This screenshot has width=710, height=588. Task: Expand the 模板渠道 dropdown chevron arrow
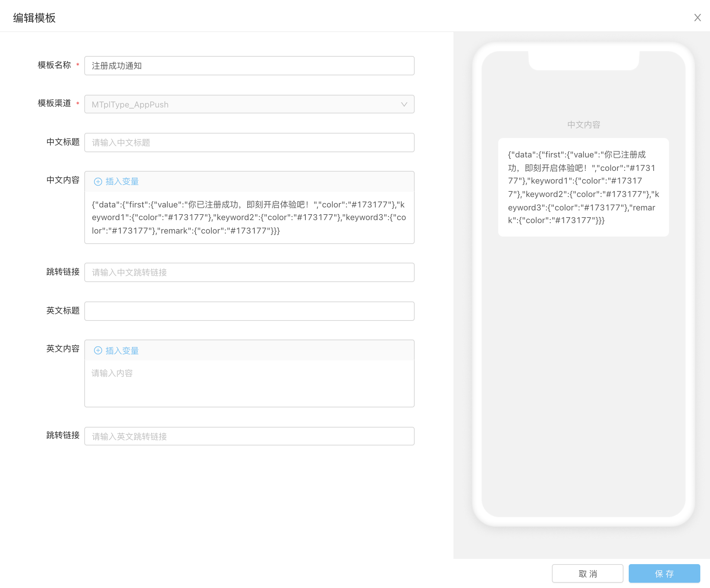404,104
